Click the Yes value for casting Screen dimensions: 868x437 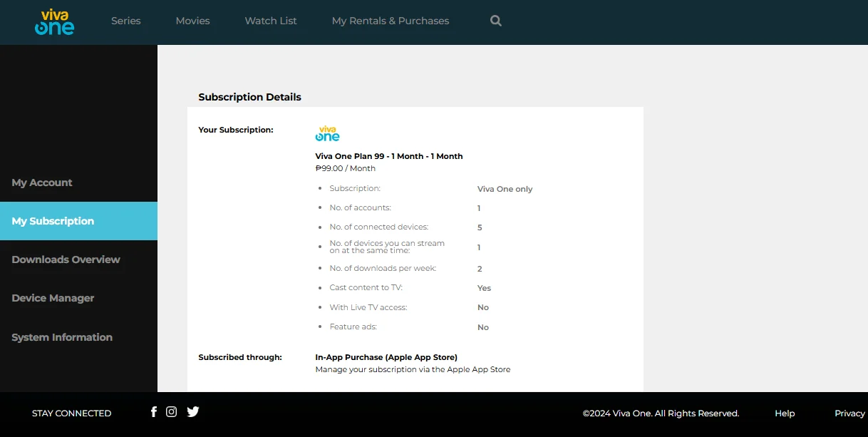coord(484,288)
